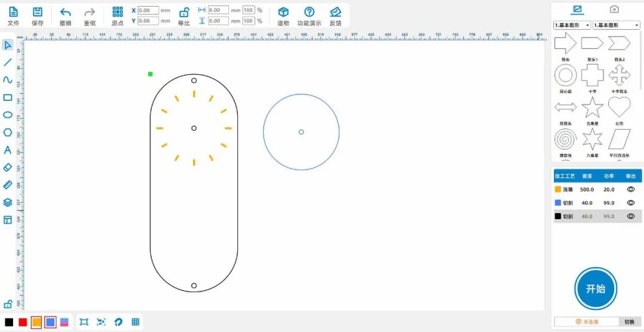Select the red color swatch
Image resolution: width=644 pixels, height=332 pixels.
[x=23, y=322]
